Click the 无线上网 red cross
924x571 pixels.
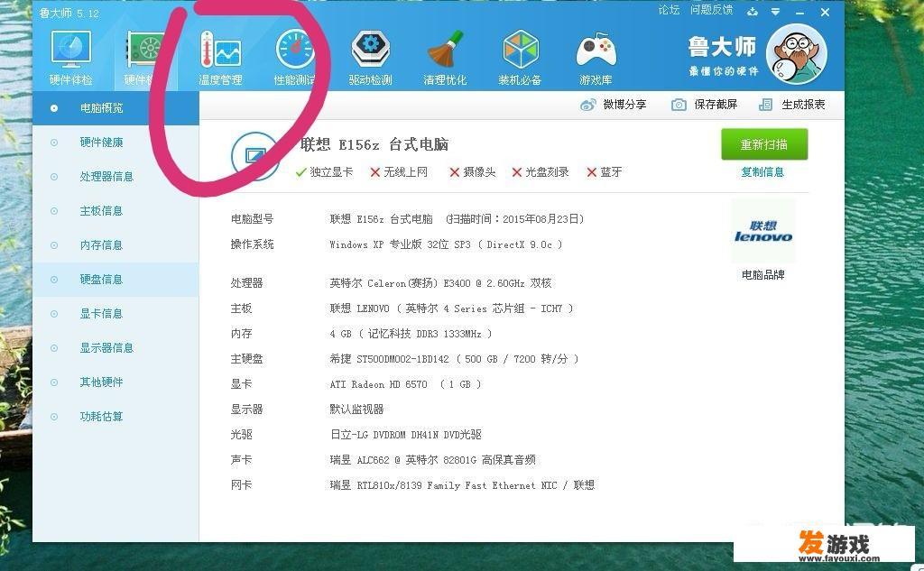374,172
